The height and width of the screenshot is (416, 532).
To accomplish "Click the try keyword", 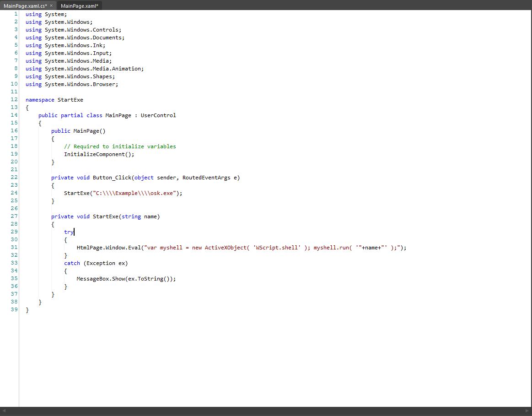I will click(69, 232).
